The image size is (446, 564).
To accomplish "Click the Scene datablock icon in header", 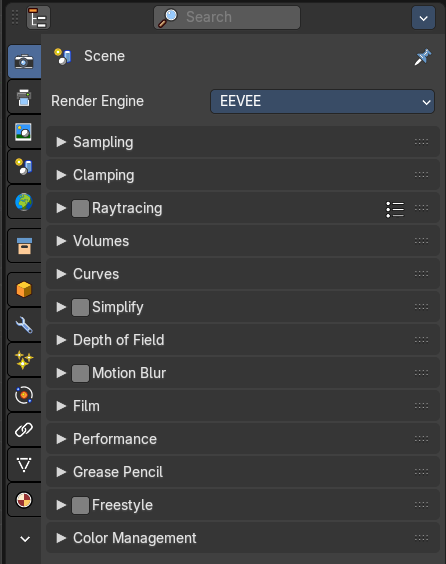I will point(63,56).
